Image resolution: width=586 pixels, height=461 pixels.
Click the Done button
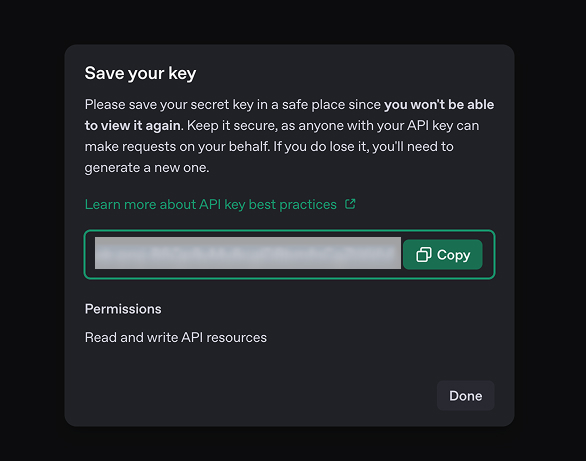[466, 396]
